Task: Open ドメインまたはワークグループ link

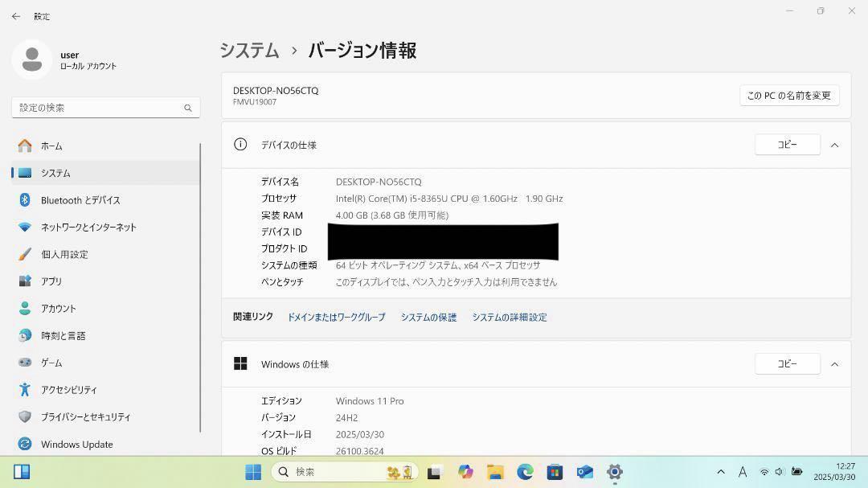Action: [x=336, y=318]
